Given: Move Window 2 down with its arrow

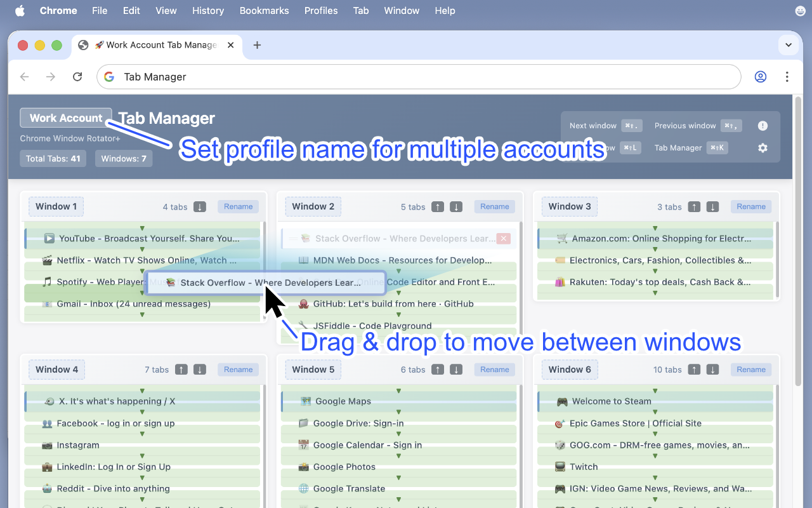Looking at the screenshot, I should point(456,206).
